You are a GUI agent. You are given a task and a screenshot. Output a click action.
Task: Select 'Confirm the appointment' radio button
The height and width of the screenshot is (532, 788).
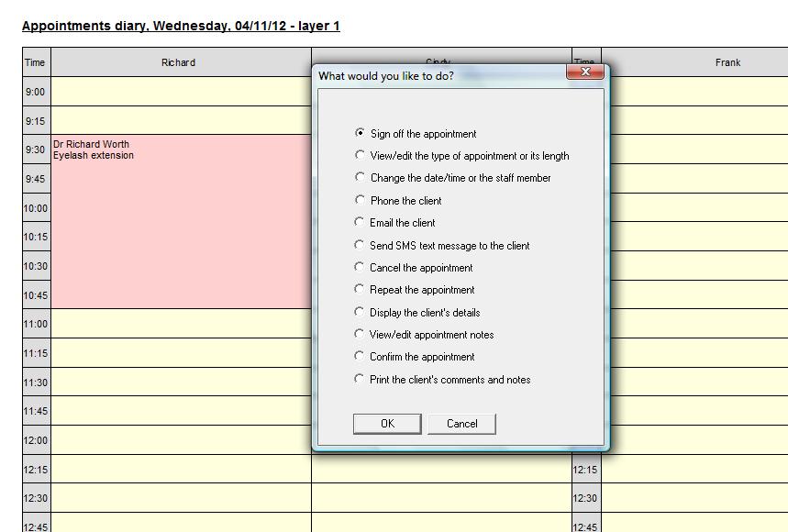[360, 356]
